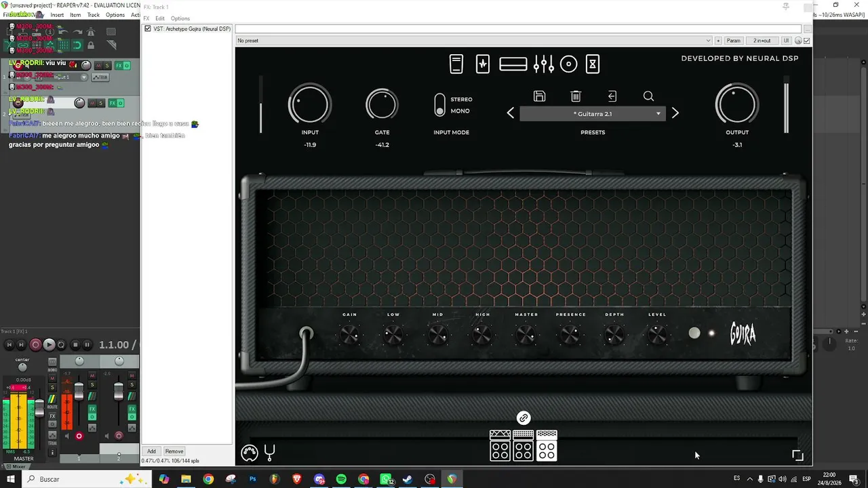Image resolution: width=868 pixels, height=488 pixels.
Task: Go to the previous preset arrow
Action: 511,113
